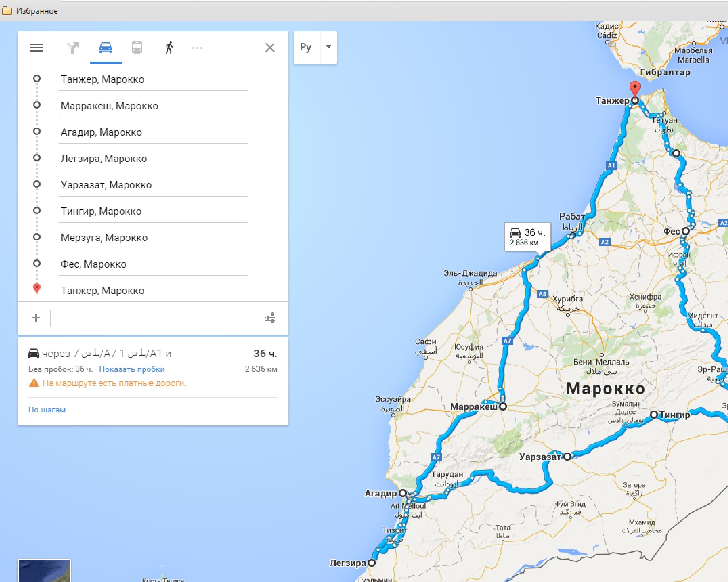Click the satellite view thumbnail

coord(44,571)
